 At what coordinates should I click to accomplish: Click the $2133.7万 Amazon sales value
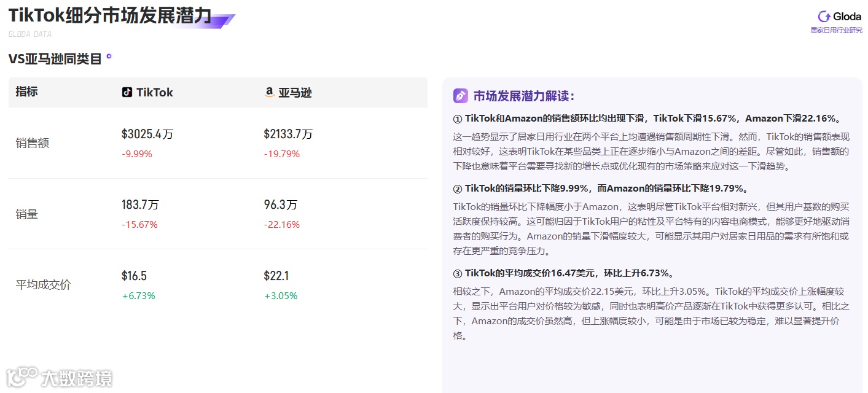click(x=289, y=134)
